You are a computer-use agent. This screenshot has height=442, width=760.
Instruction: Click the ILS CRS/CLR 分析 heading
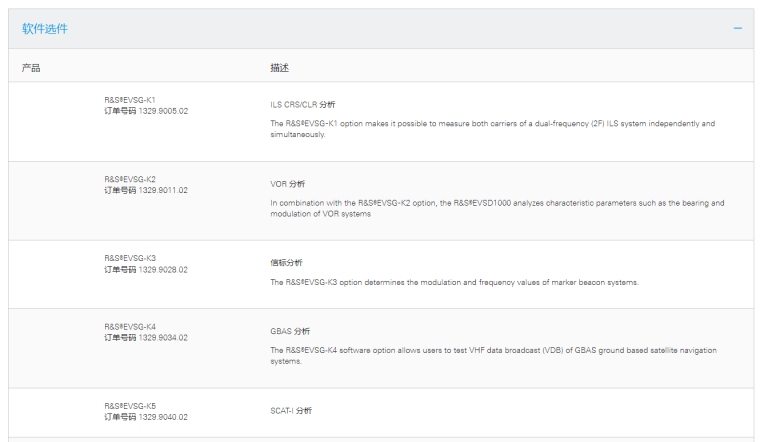pos(303,104)
